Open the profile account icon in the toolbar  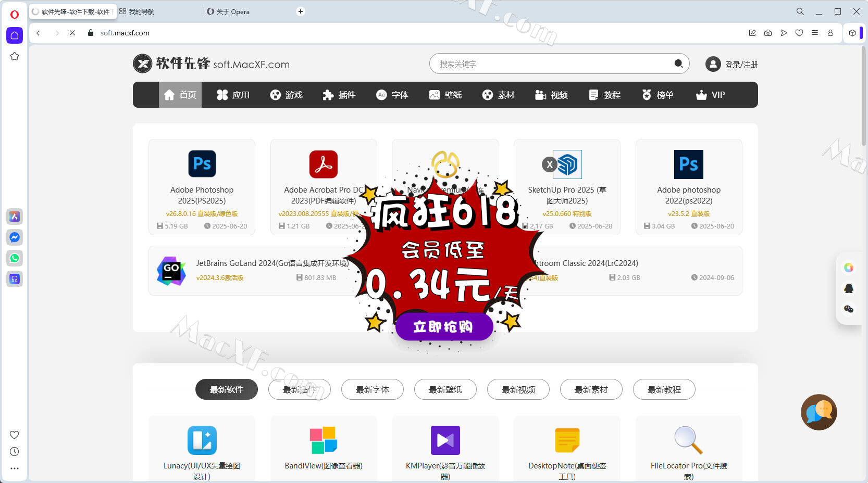(x=830, y=33)
